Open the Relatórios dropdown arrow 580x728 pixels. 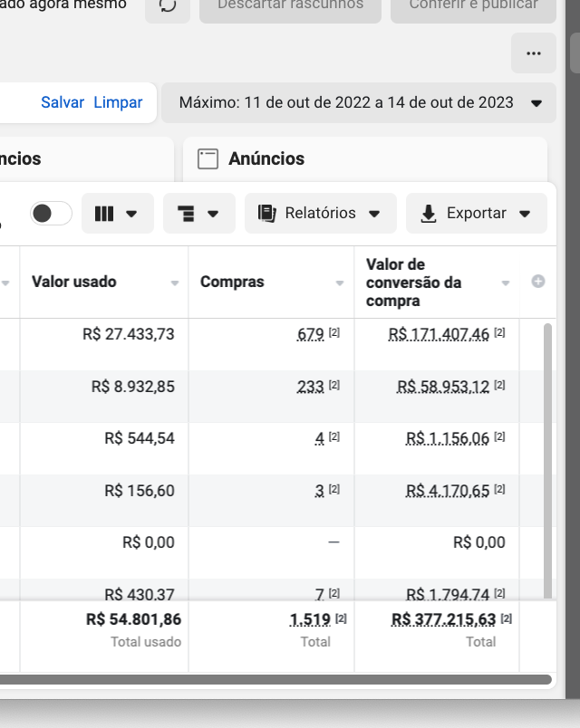pyautogui.click(x=375, y=214)
